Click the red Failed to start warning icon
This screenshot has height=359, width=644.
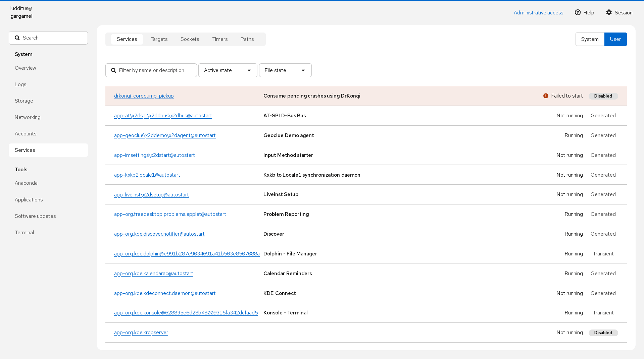[x=546, y=96]
